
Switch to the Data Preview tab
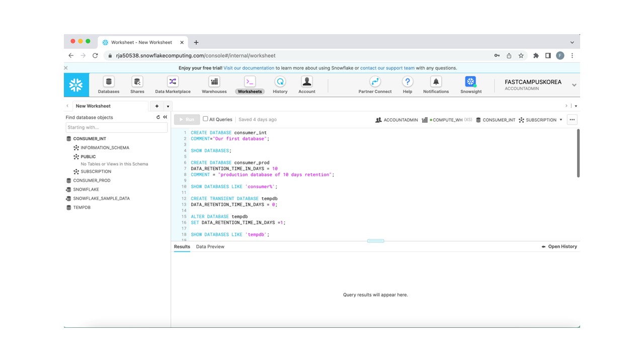tap(210, 247)
